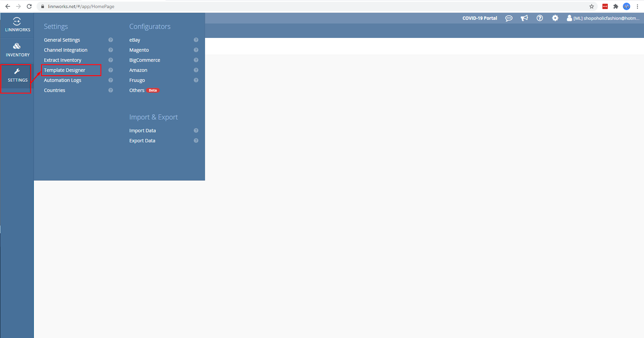Open the Inventory sidebar section

[17, 50]
